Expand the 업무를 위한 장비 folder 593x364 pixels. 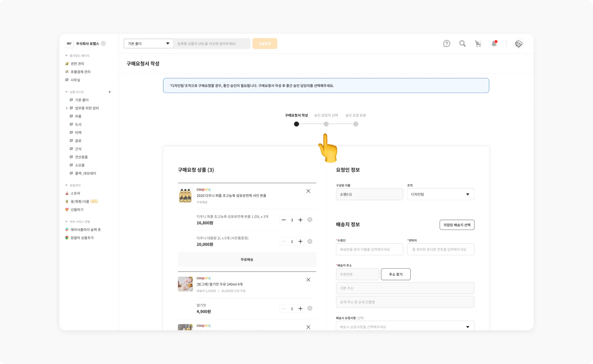click(x=67, y=108)
